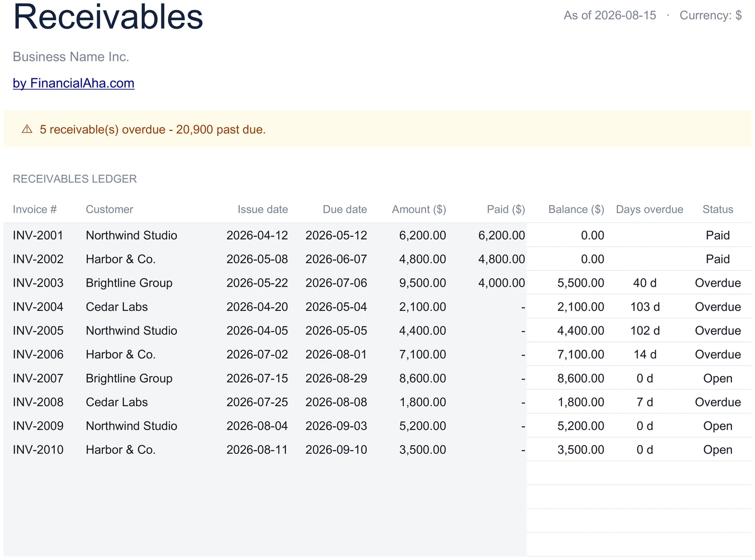Click the Open status for INV-2007
The width and height of the screenshot is (755, 560).
pyautogui.click(x=718, y=378)
